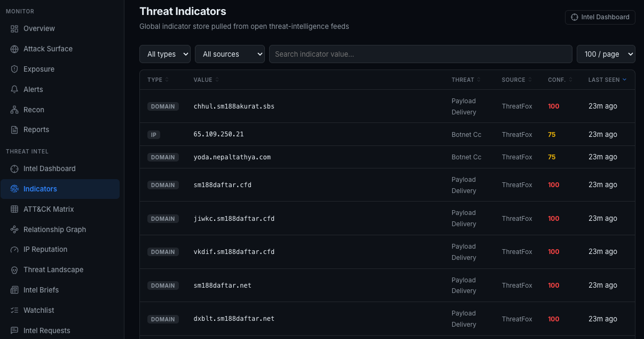Click confidence 75 in 65.109.250.21 row
This screenshot has width=644, height=339.
coord(552,135)
